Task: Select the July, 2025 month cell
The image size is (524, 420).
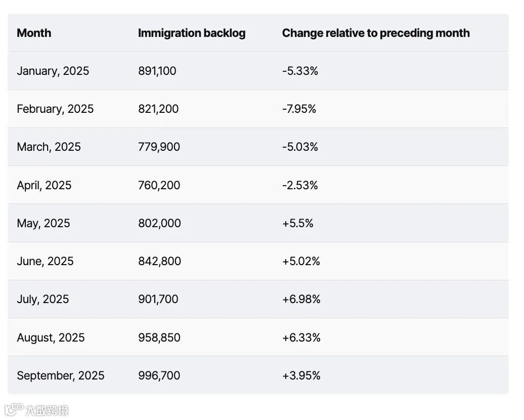Action: pos(43,299)
